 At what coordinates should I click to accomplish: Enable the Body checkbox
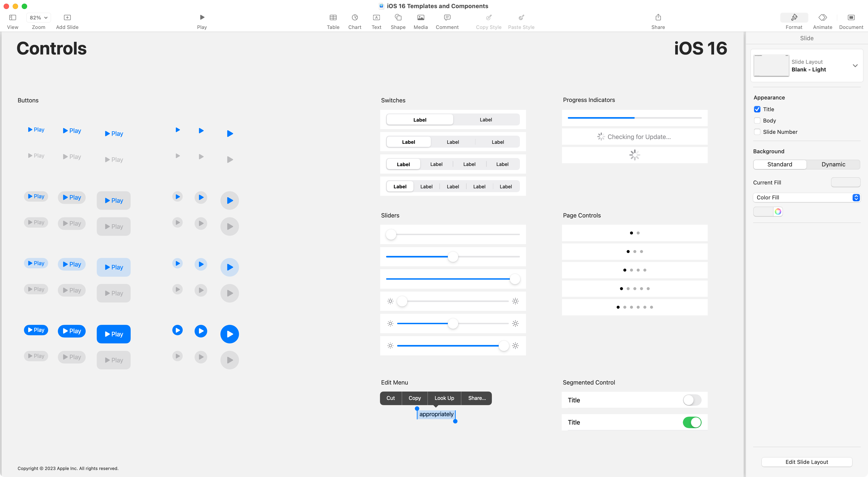[x=757, y=121]
